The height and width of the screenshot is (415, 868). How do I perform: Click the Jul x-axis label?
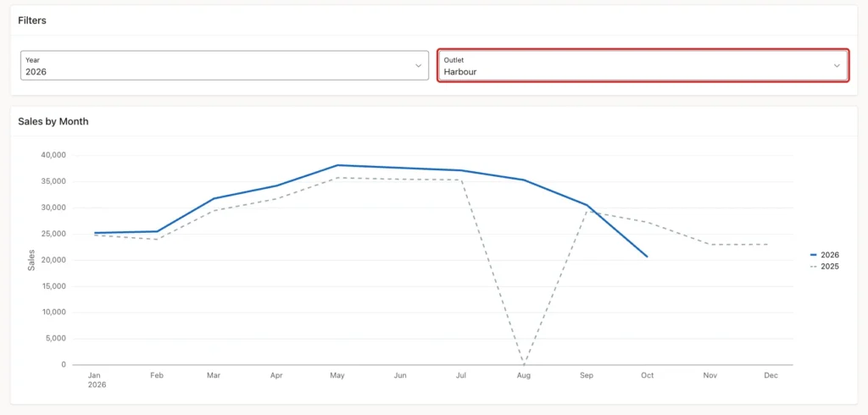click(461, 375)
